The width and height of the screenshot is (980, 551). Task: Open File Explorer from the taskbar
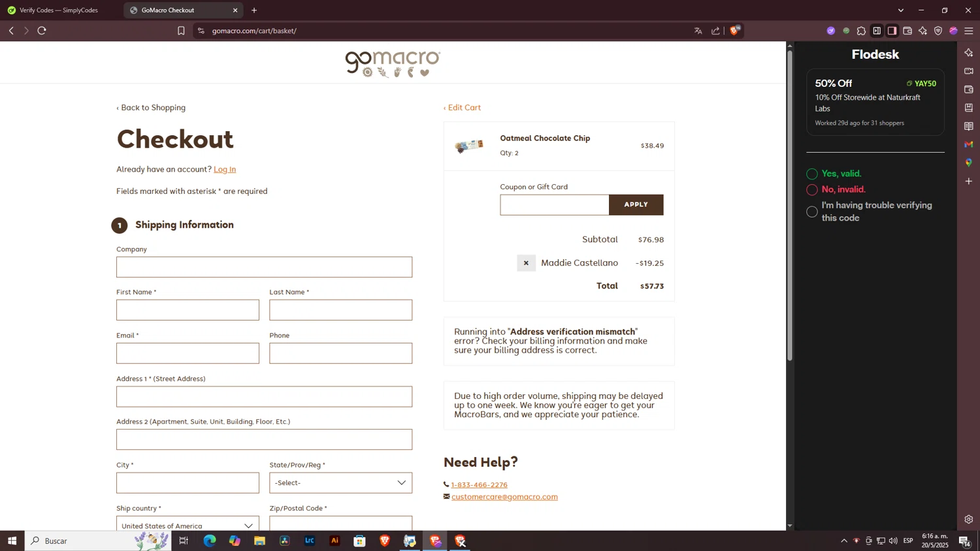tap(259, 541)
